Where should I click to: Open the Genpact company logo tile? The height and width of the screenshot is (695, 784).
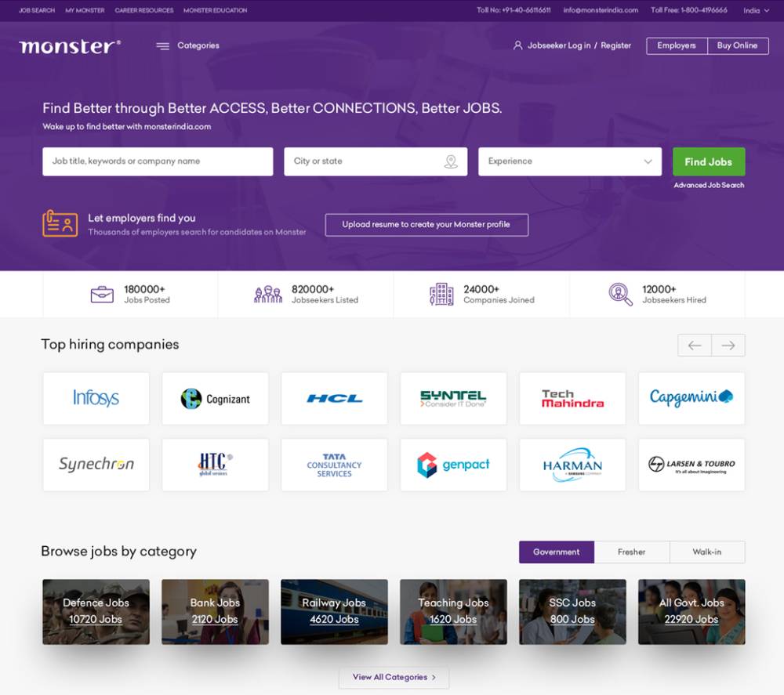[x=453, y=465]
